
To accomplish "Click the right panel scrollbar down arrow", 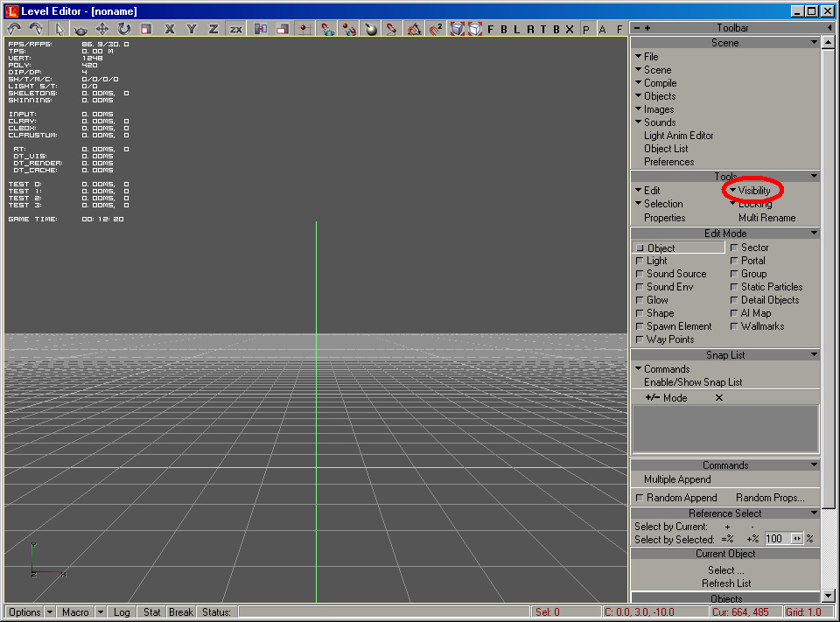I will [x=829, y=596].
